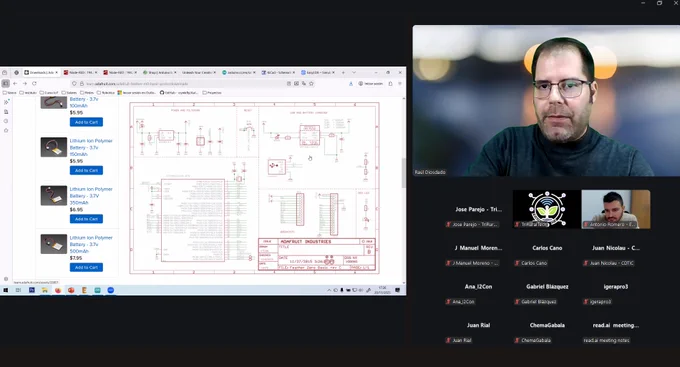680x367 pixels.
Task: Open the list all tabs dropdown arrow
Action: pyautogui.click(x=354, y=72)
